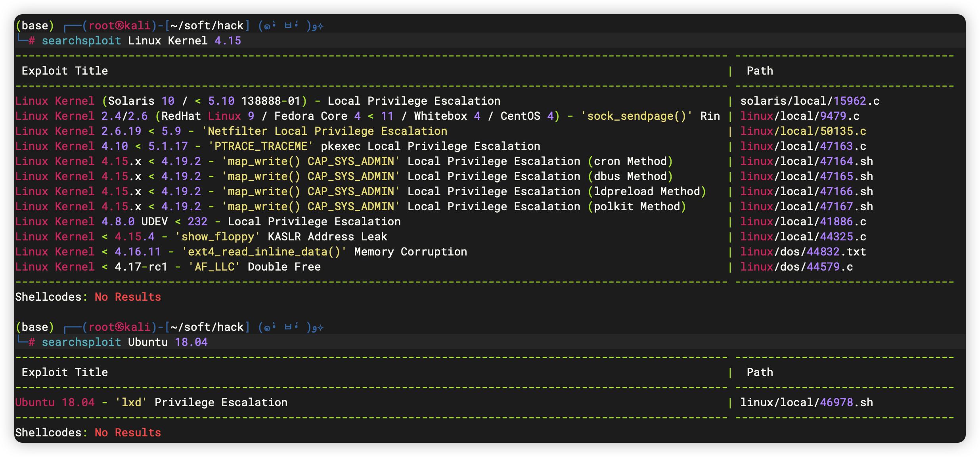980x457 pixels.
Task: Click path linux/local/44325.c
Action: coord(803,236)
